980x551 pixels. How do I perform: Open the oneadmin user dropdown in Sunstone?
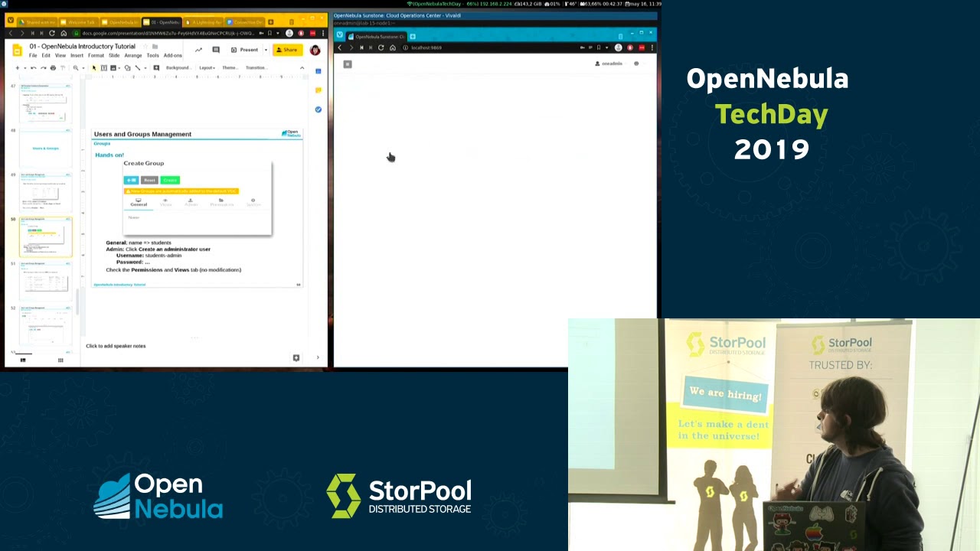[609, 64]
